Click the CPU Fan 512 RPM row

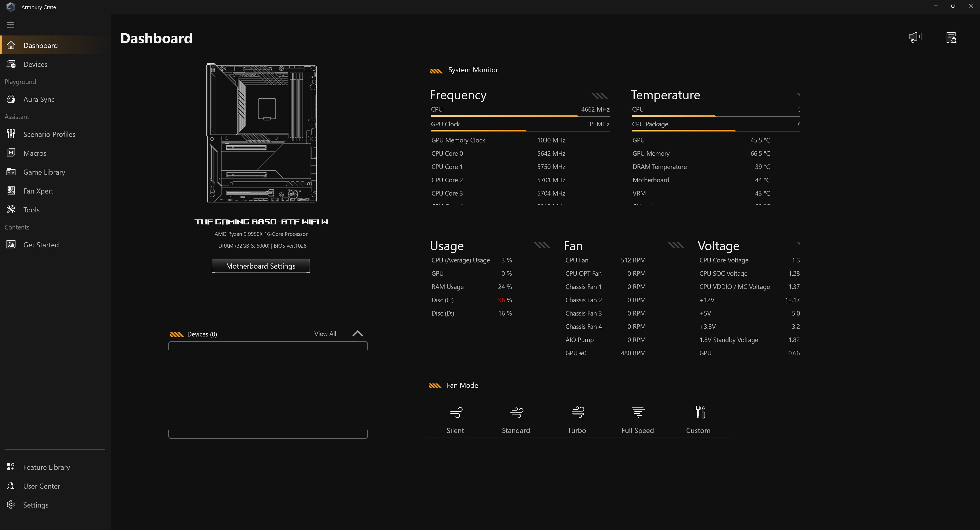click(605, 260)
